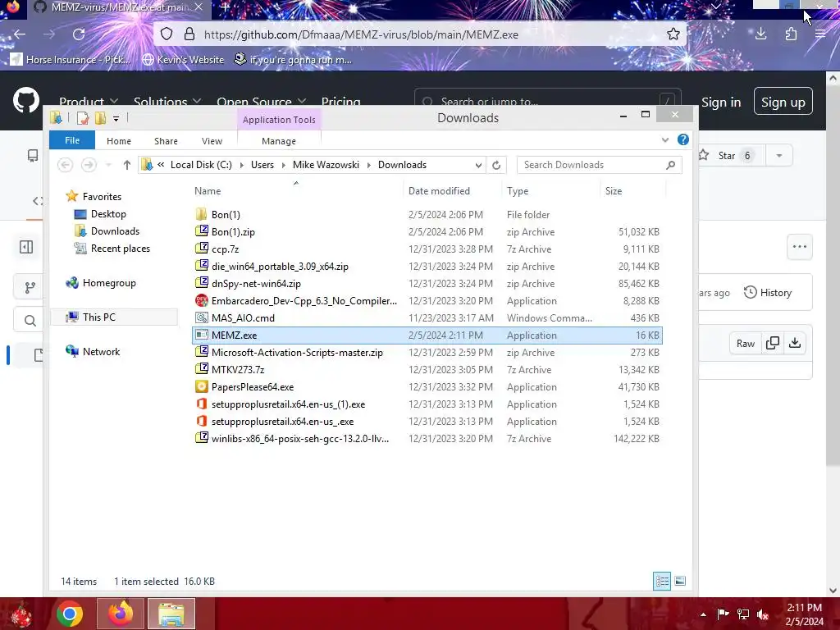Open Firefox extensions puzzle icon
Image resolution: width=840 pixels, height=630 pixels.
(x=791, y=34)
